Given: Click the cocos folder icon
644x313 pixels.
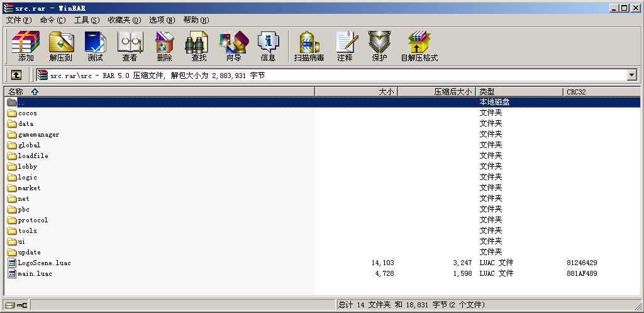Looking at the screenshot, I should click(x=12, y=113).
